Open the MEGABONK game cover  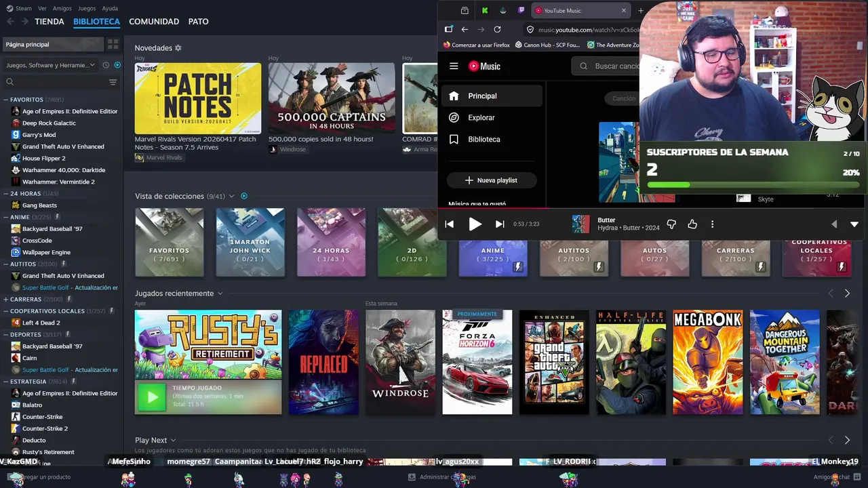tap(708, 362)
